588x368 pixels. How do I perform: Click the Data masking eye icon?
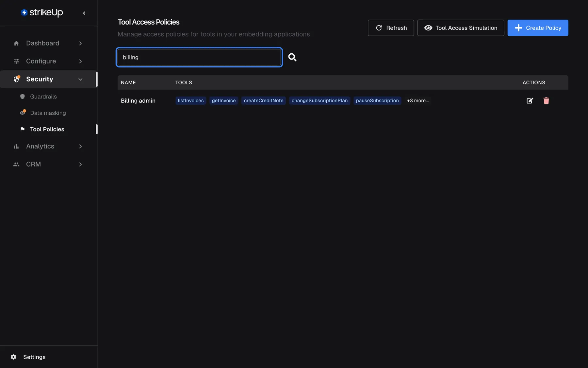(x=23, y=113)
